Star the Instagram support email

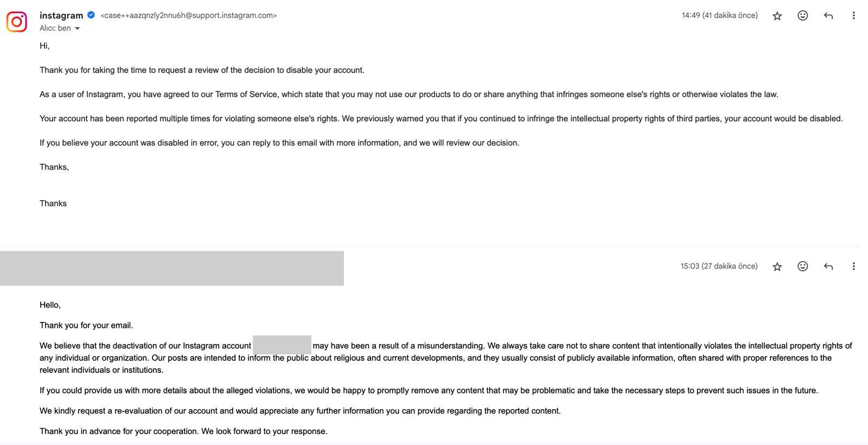tap(777, 16)
